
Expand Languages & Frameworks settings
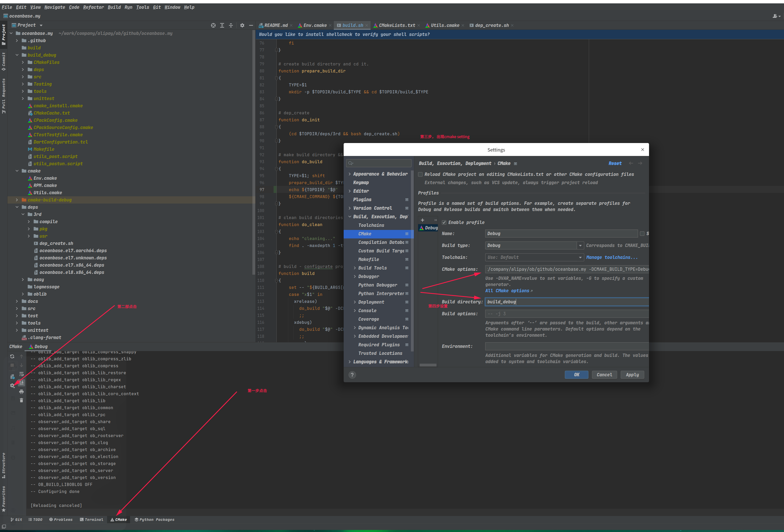350,362
